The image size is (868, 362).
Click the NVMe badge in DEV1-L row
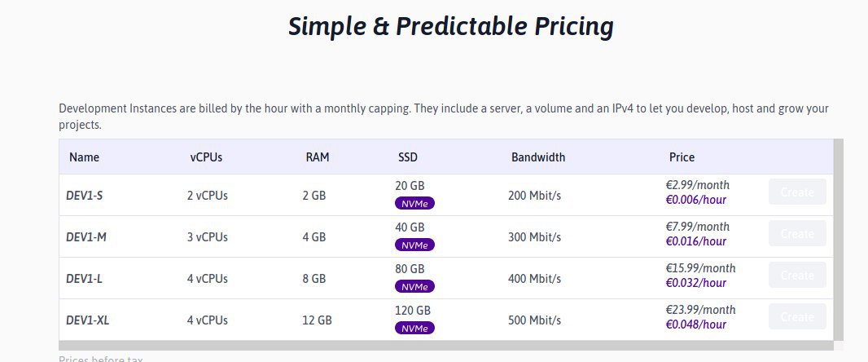click(x=414, y=287)
